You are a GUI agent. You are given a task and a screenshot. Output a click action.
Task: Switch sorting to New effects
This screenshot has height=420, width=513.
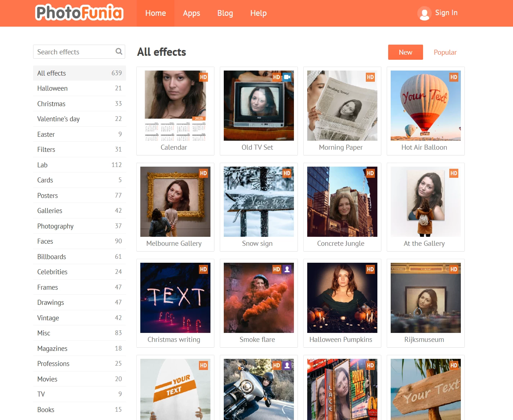click(x=405, y=52)
